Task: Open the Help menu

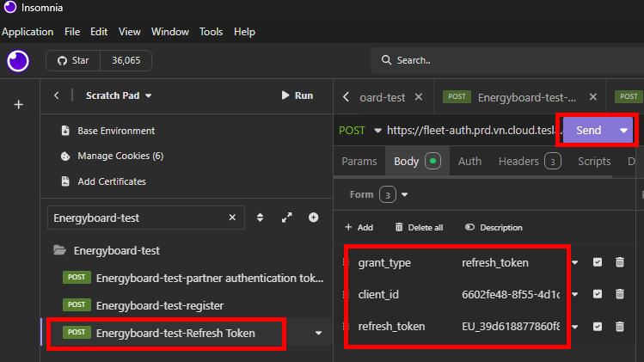Action: (x=244, y=32)
